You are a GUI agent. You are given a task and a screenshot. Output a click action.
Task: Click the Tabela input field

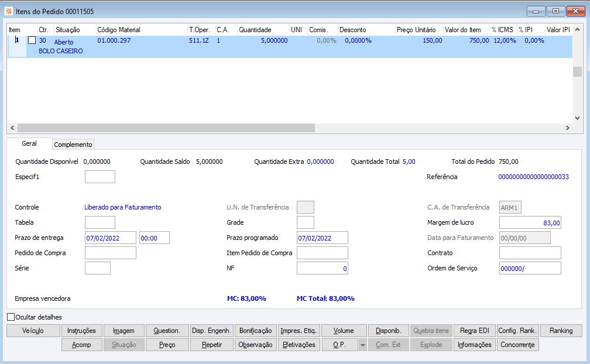point(100,222)
